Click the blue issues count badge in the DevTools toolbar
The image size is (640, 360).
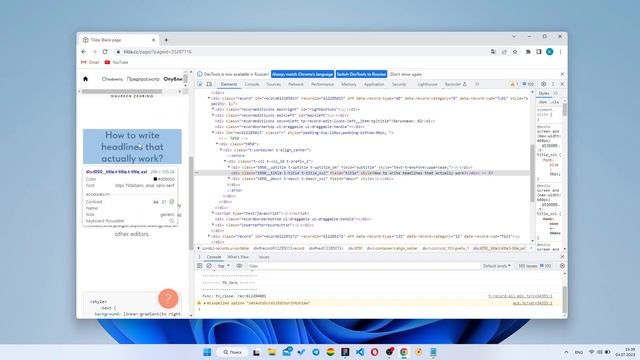point(528,84)
